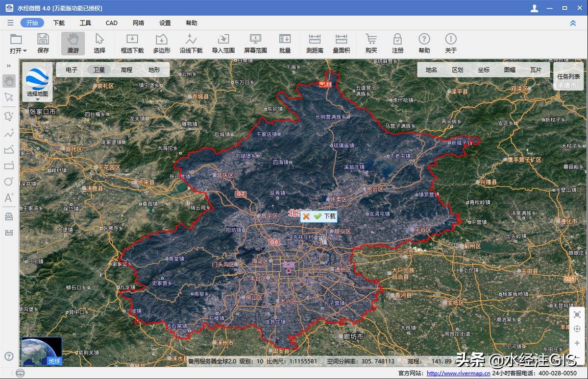
Task: Click the 量面积 measure area tool
Action: (341, 43)
